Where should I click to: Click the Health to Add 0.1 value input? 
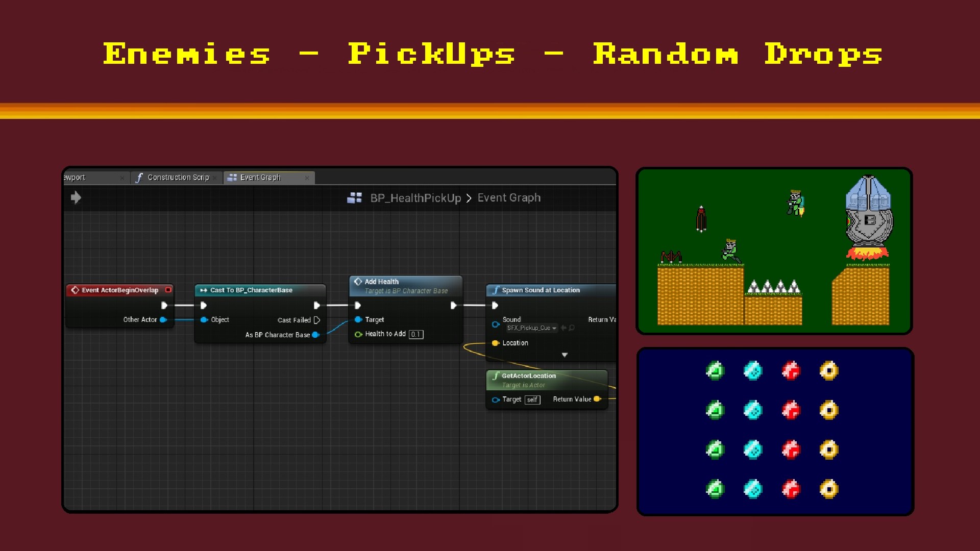point(416,334)
